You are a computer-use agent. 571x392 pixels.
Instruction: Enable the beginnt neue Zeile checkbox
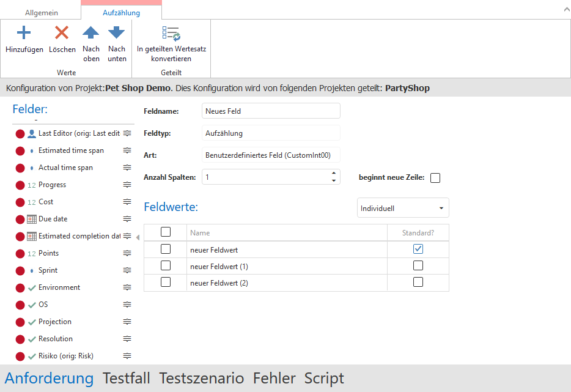(x=435, y=178)
